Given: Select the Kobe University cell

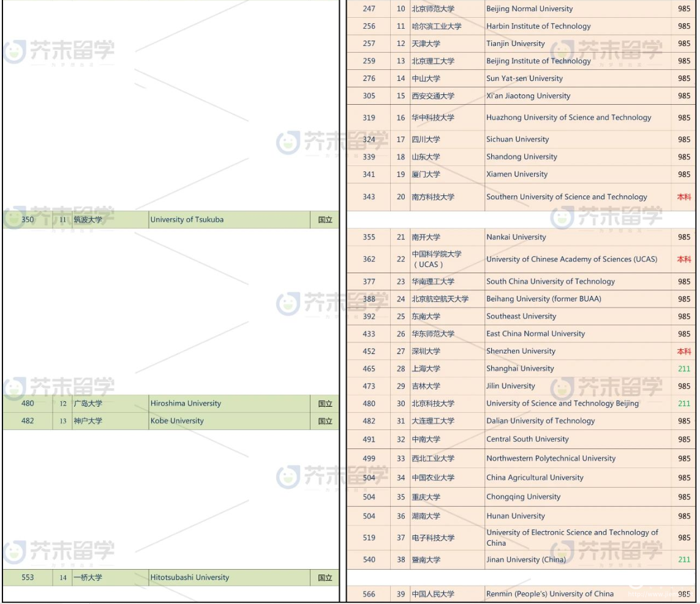Looking at the screenshot, I should [230, 421].
